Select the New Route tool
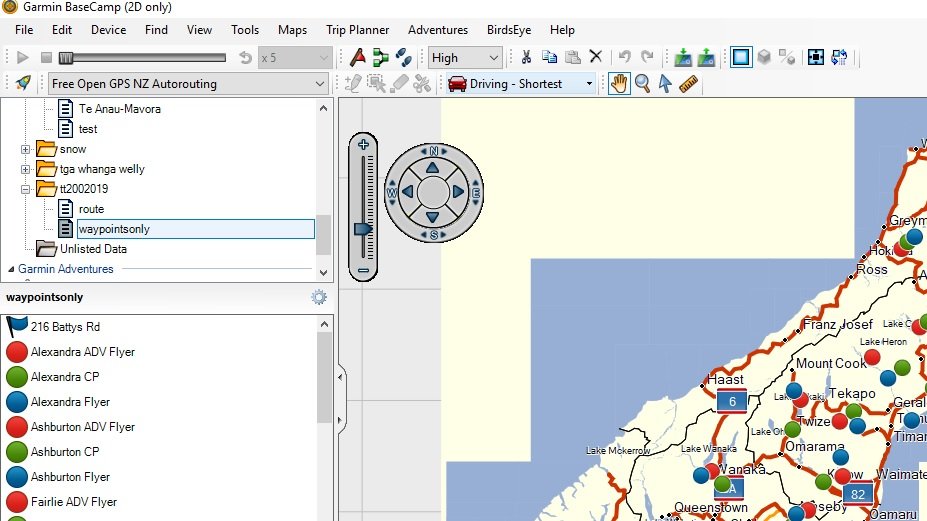927x521 pixels. tap(381, 57)
